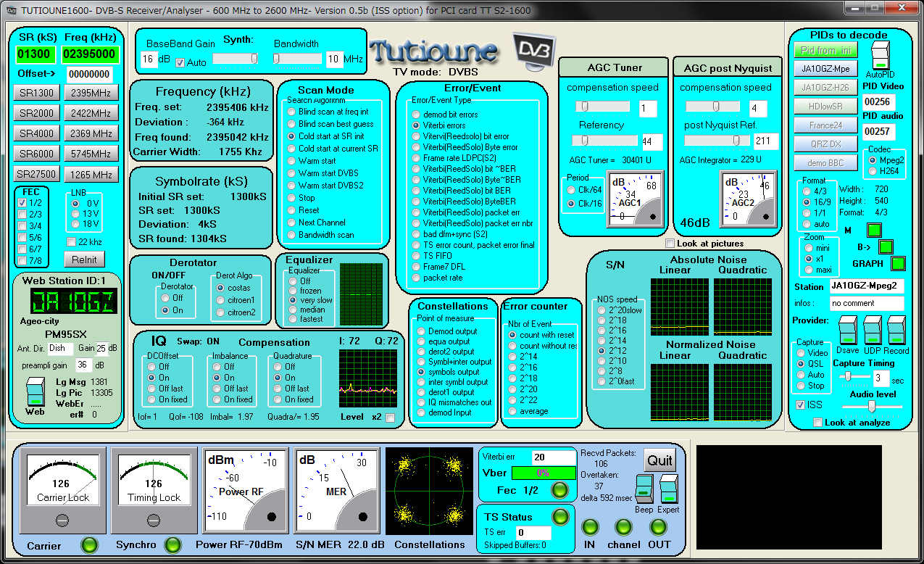Viewport: 924px width, 564px height.
Task: Click the green M square indicator
Action: point(874,231)
